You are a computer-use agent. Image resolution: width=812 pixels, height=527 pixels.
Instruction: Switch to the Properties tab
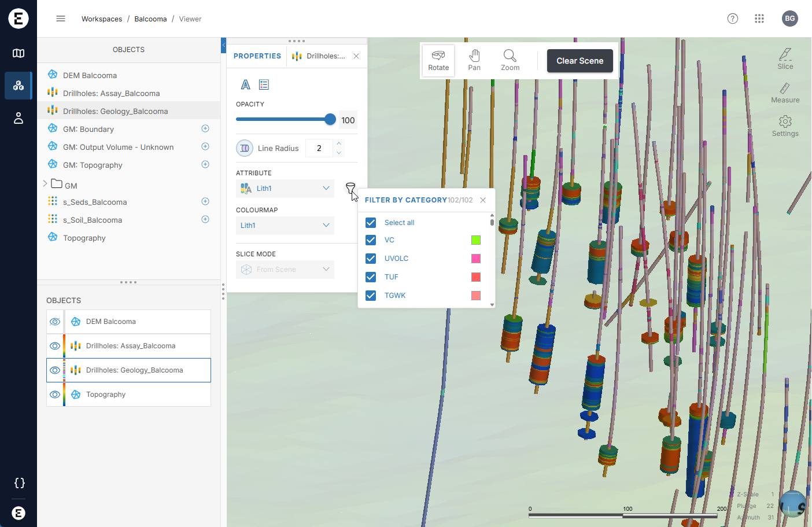tap(257, 56)
